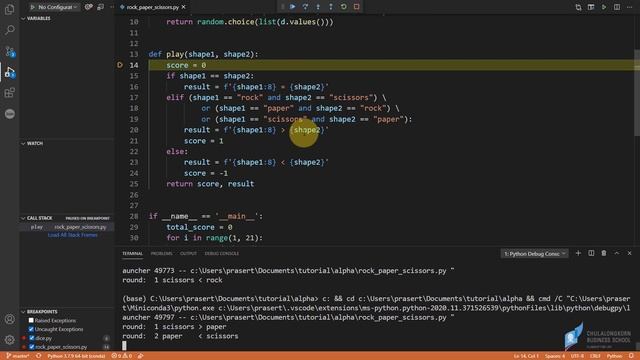Step Over in the debug toolbar
This screenshot has width=640, height=360.
click(305, 7)
